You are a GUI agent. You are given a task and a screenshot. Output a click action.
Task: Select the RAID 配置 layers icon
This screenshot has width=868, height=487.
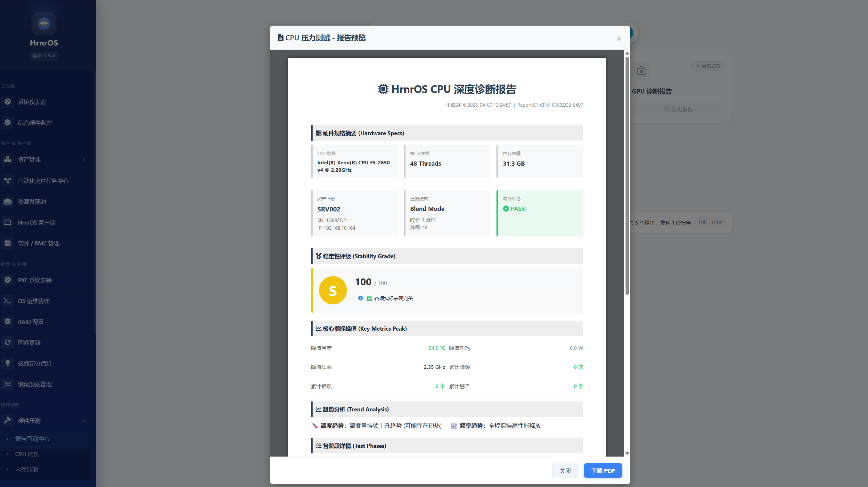coord(8,322)
